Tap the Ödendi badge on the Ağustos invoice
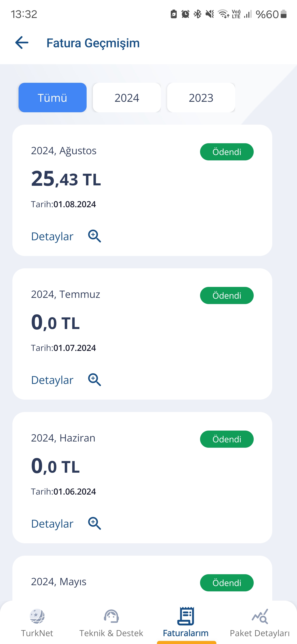 click(x=227, y=152)
